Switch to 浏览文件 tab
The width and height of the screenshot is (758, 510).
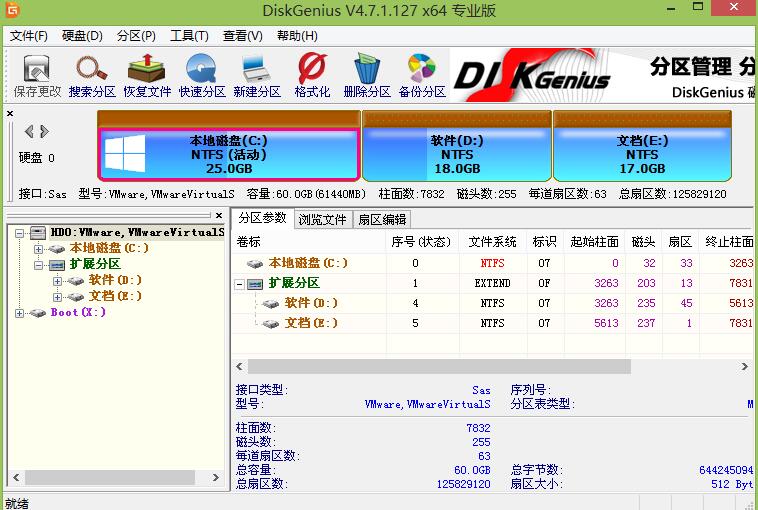coord(322,219)
